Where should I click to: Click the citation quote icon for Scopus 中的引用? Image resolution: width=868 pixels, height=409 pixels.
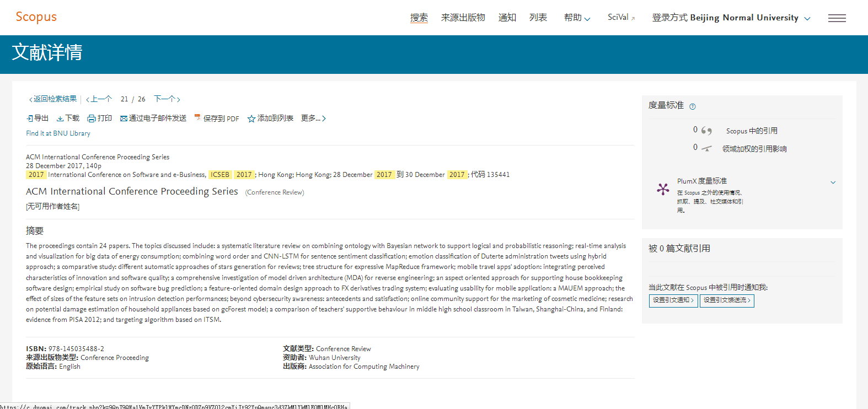[706, 131]
